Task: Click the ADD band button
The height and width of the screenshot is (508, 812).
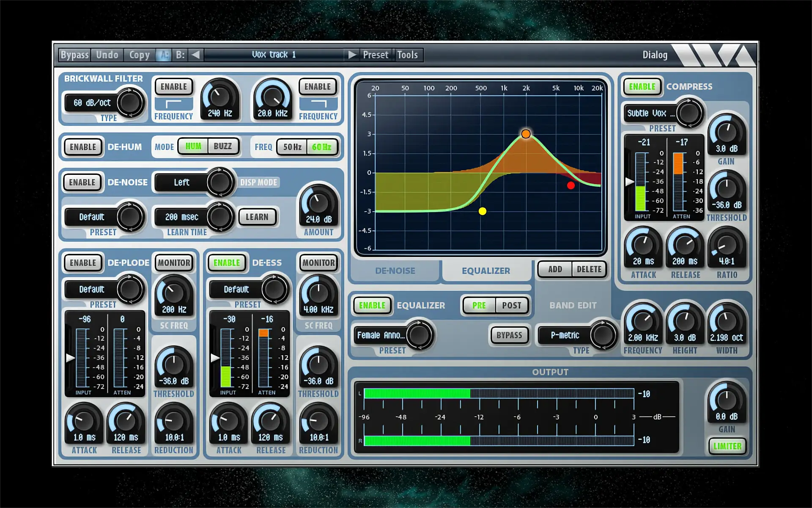Action: 555,269
